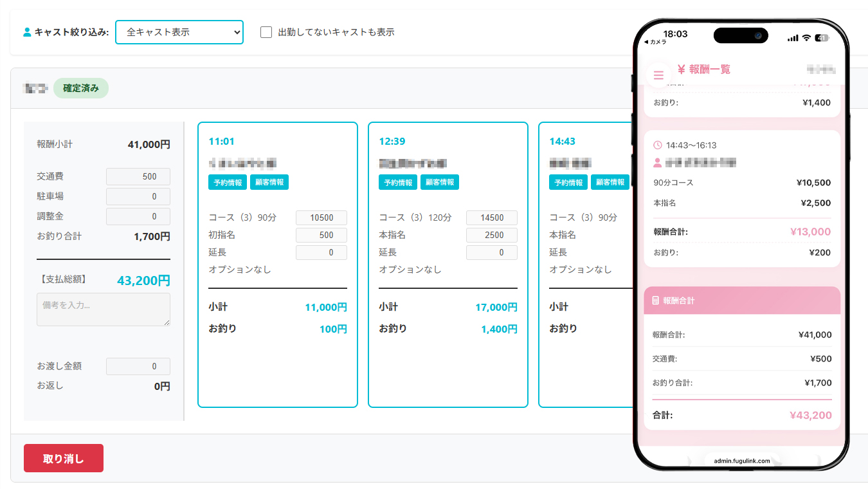Click the person icon beside キャスト絞り込み
The width and height of the screenshot is (868, 489).
point(27,32)
